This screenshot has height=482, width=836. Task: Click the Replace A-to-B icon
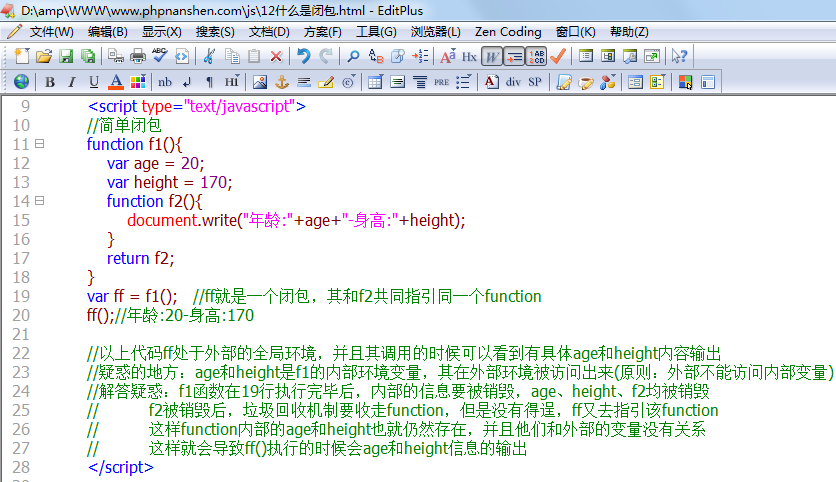375,56
